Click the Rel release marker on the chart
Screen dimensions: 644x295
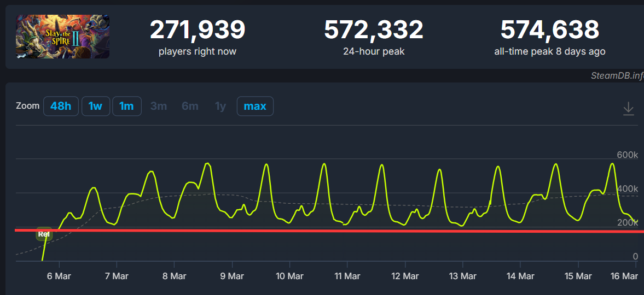[x=44, y=234]
